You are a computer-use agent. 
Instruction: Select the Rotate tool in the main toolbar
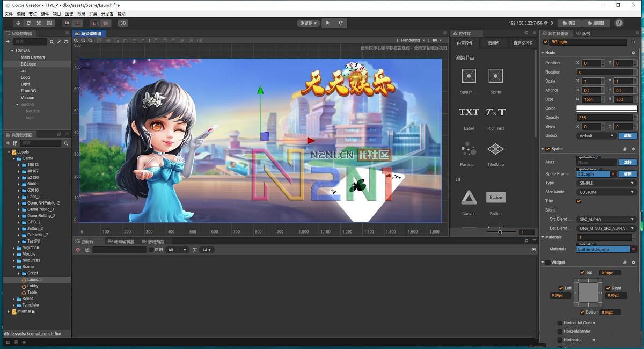(28, 23)
